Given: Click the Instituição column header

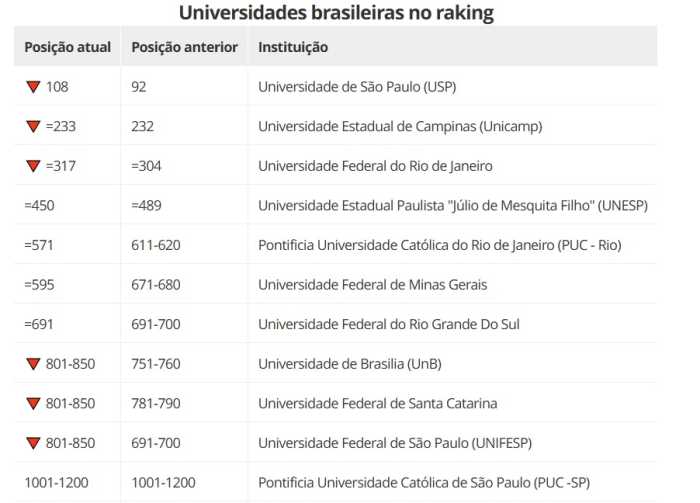Looking at the screenshot, I should (293, 47).
